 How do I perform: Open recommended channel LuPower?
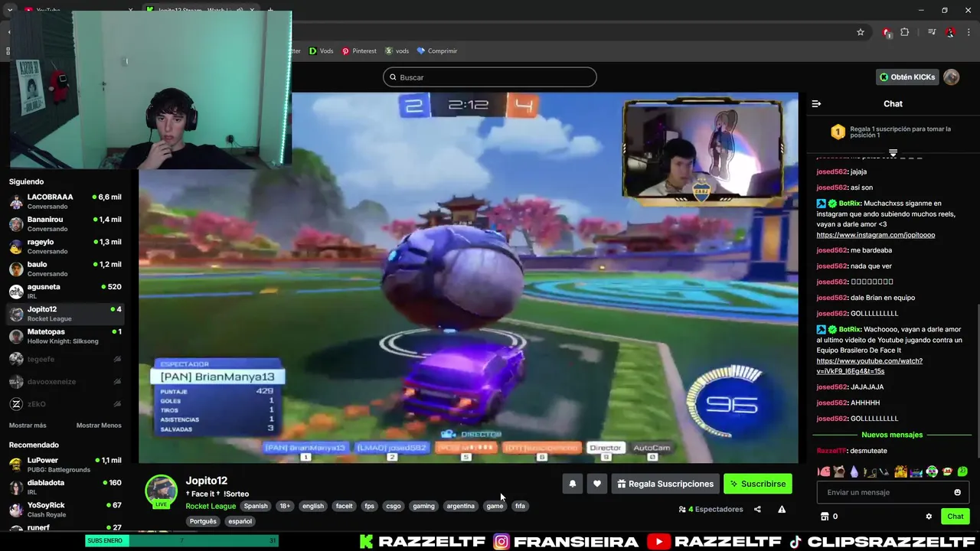point(65,465)
